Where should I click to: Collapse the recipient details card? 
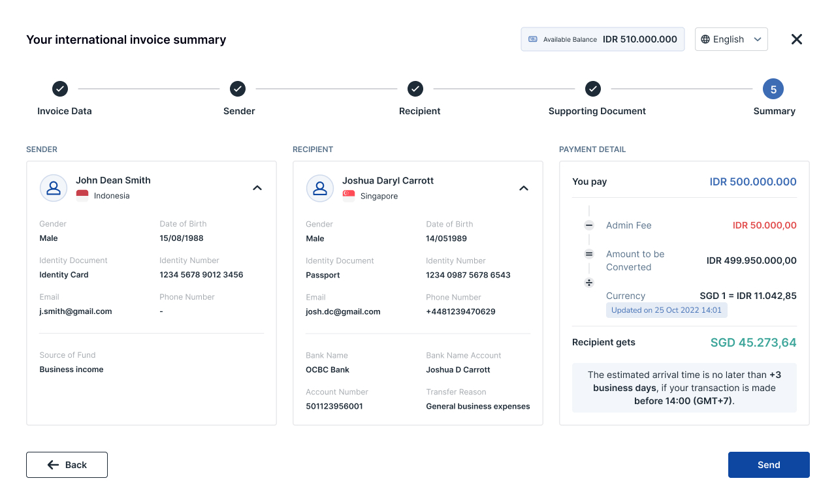(x=524, y=188)
